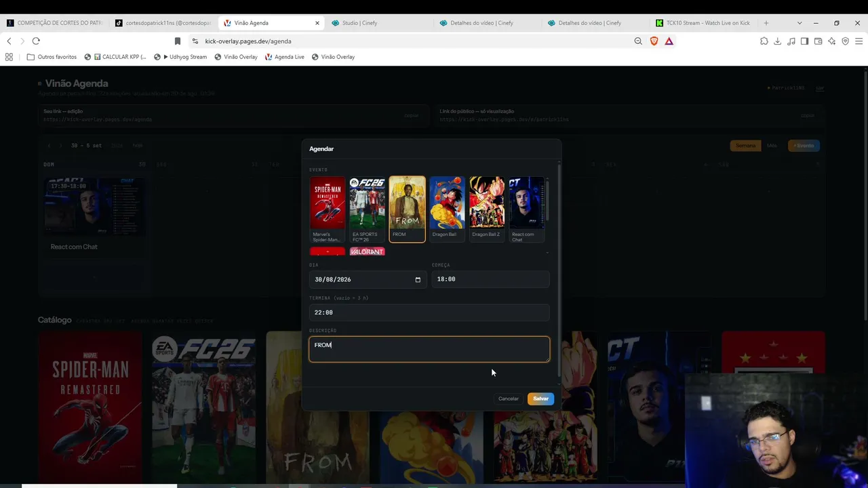868x488 pixels.
Task: Select the Dragon Ball event card
Action: pos(447,209)
